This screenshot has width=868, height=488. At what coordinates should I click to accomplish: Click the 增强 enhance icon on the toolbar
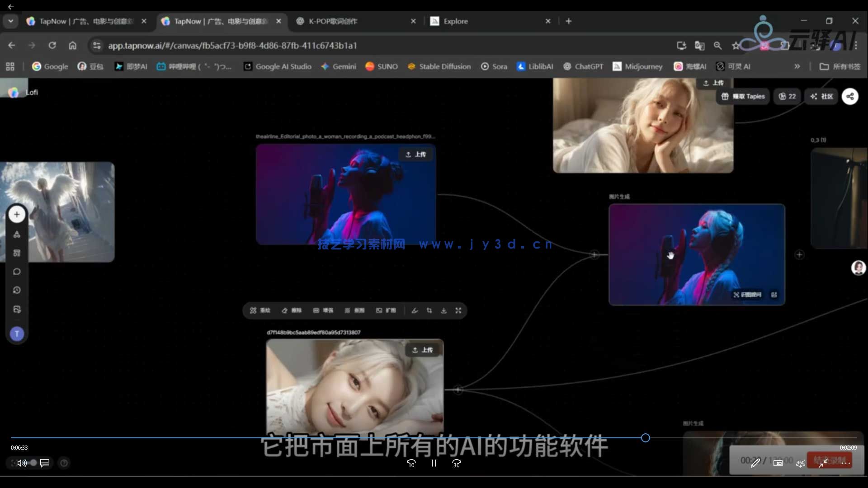(323, 310)
